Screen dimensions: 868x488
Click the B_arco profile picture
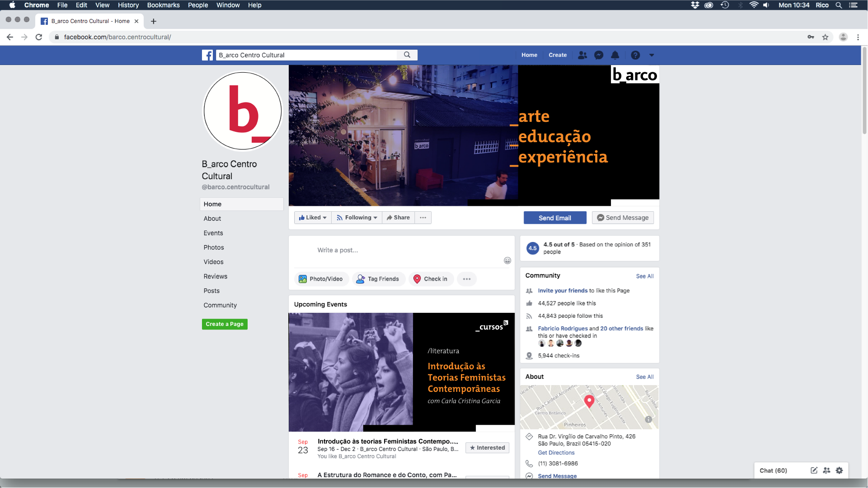click(243, 111)
